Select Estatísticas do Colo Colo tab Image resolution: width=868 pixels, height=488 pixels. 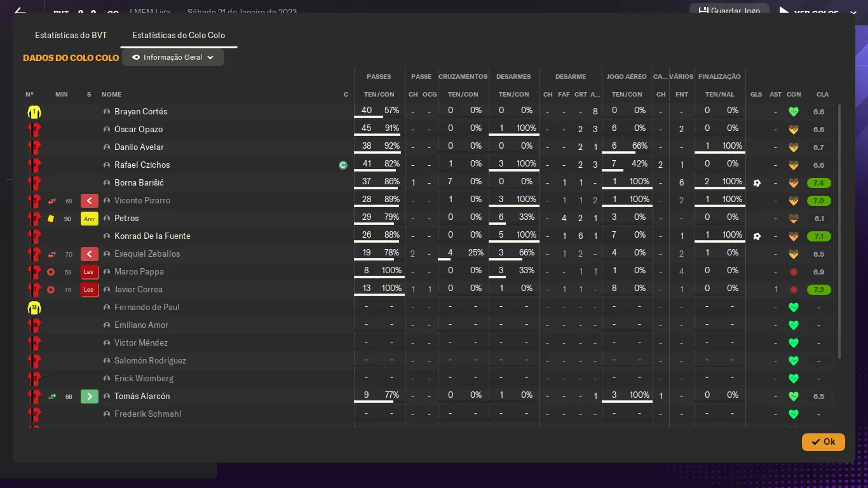(179, 36)
